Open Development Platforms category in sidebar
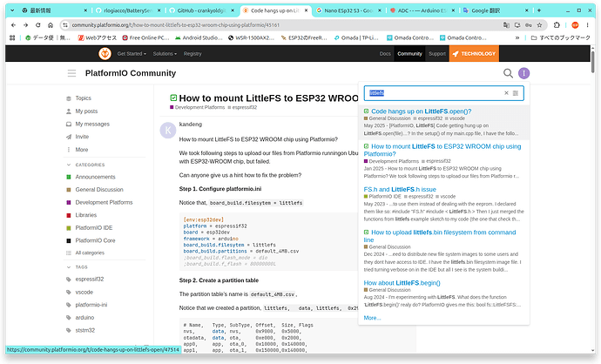Viewport: 601px width, 364px height. (104, 202)
